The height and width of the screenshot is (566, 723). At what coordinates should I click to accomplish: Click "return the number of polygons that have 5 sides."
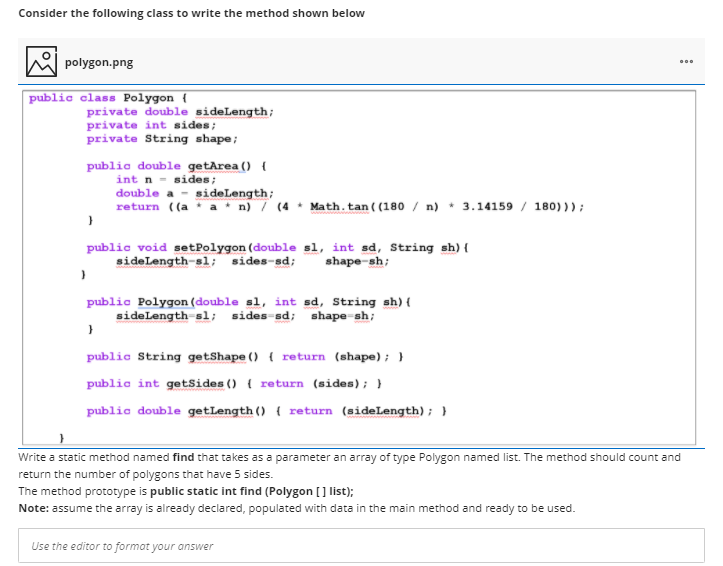pos(146,474)
